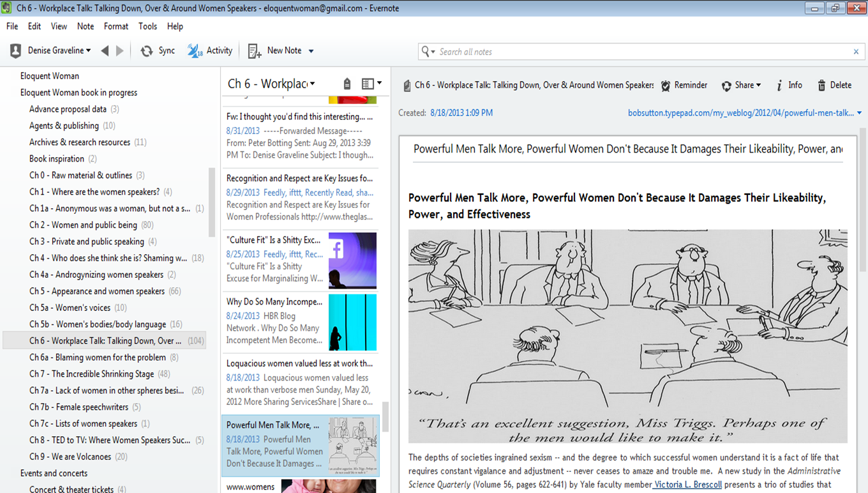Open the View menu
Image resolution: width=868 pixels, height=493 pixels.
click(x=59, y=26)
